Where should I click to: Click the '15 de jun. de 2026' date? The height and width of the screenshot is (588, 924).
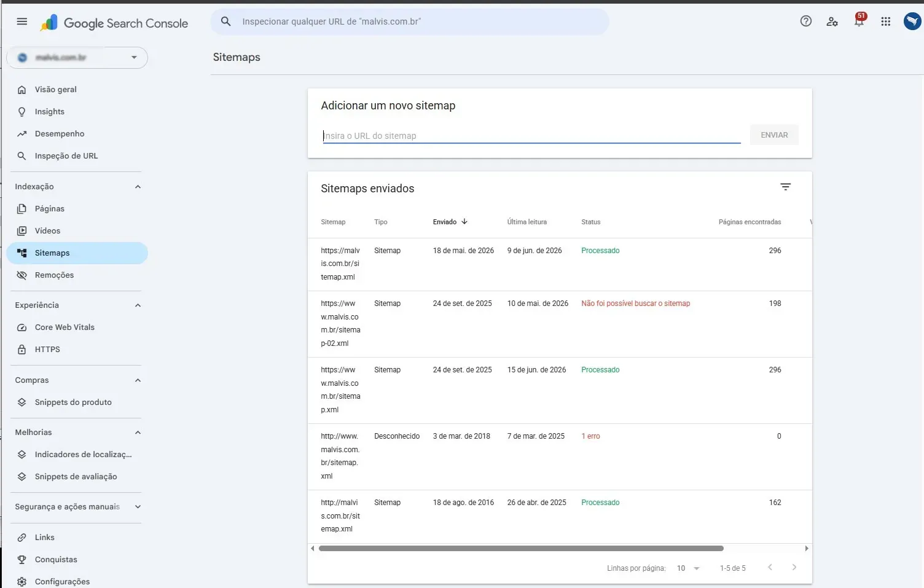click(536, 370)
